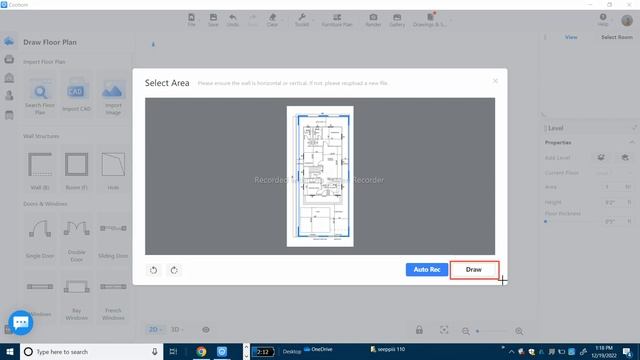Open Chrome from the taskbar
This screenshot has width=640, height=360.
pos(201,351)
